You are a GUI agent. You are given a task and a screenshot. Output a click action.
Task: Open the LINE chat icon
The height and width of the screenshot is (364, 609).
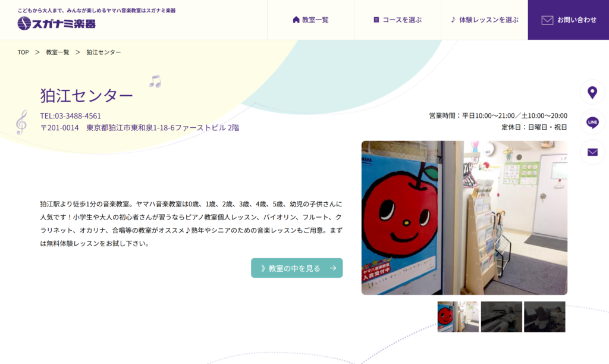click(x=592, y=123)
